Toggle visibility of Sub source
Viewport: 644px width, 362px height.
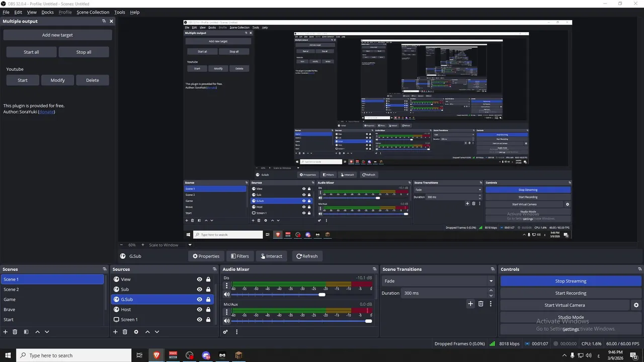click(199, 290)
